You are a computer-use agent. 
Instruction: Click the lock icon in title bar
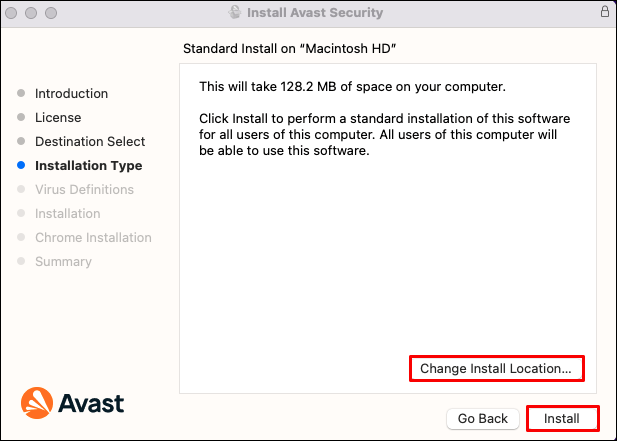point(604,11)
